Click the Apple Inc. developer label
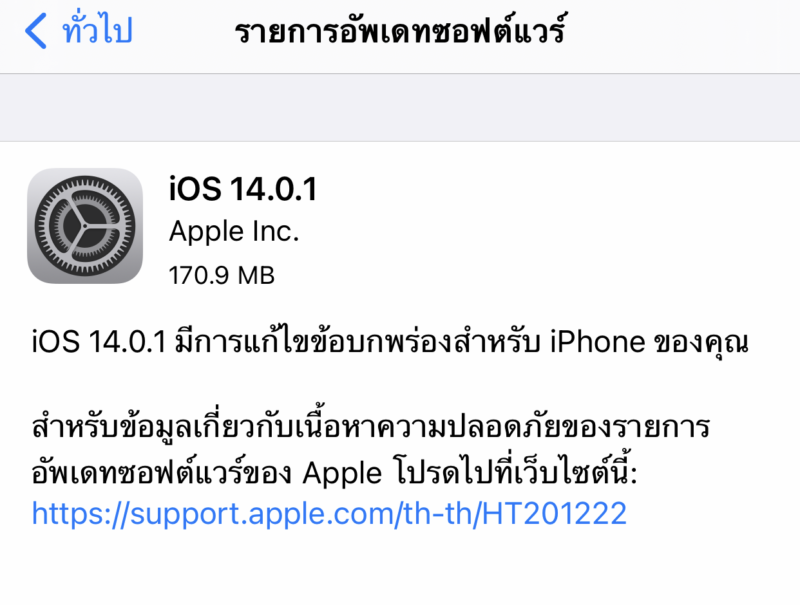Image resolution: width=800 pixels, height=605 pixels. click(234, 232)
